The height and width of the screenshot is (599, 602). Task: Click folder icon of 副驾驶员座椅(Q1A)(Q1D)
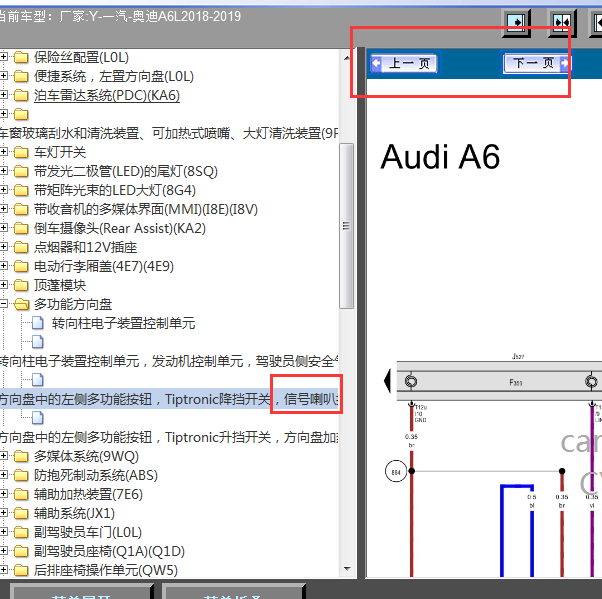click(x=21, y=551)
